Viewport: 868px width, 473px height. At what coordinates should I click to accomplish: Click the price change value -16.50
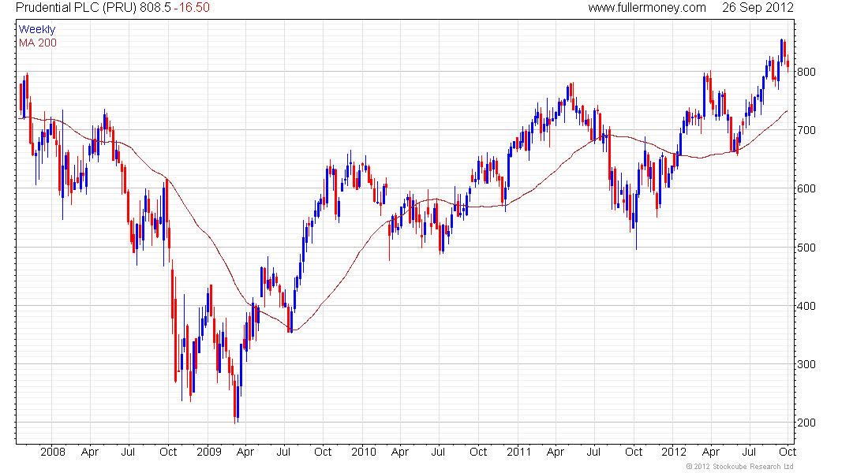192,8
